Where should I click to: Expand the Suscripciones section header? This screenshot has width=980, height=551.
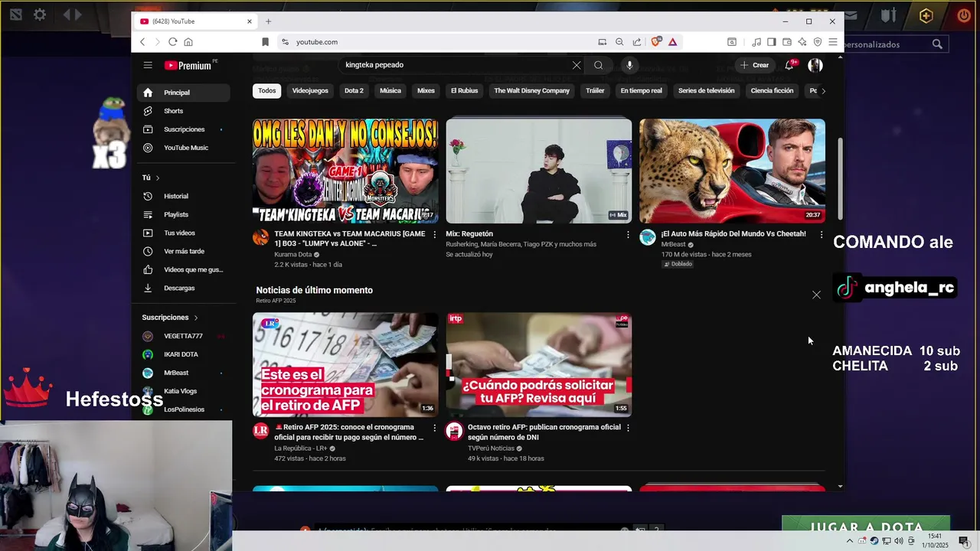pyautogui.click(x=169, y=318)
